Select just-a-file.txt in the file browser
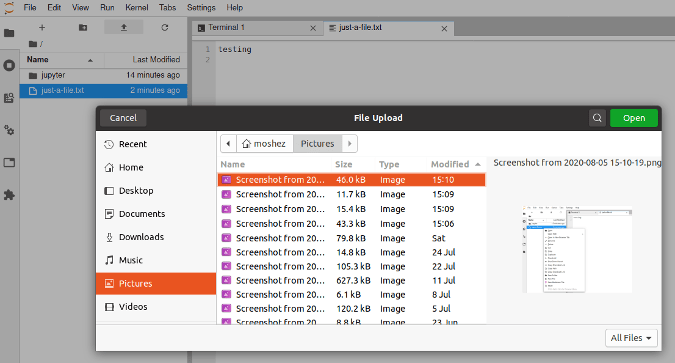The image size is (675, 363). point(103,90)
